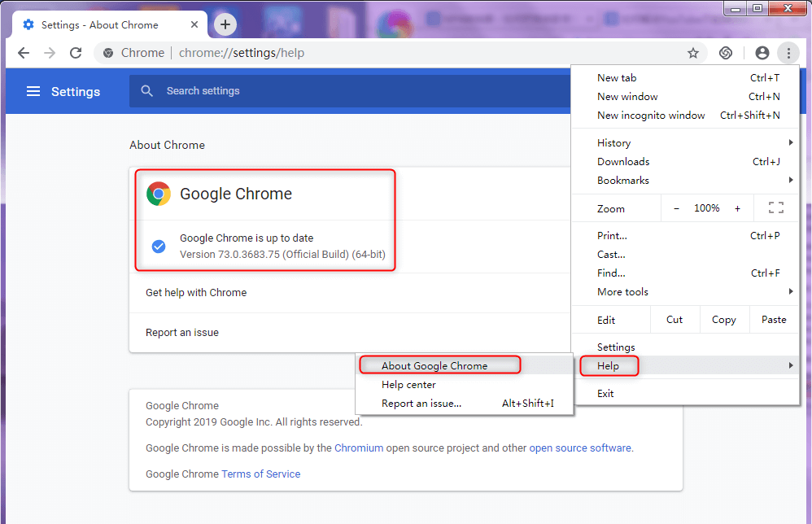Select Cast... in the menu

[x=686, y=254]
